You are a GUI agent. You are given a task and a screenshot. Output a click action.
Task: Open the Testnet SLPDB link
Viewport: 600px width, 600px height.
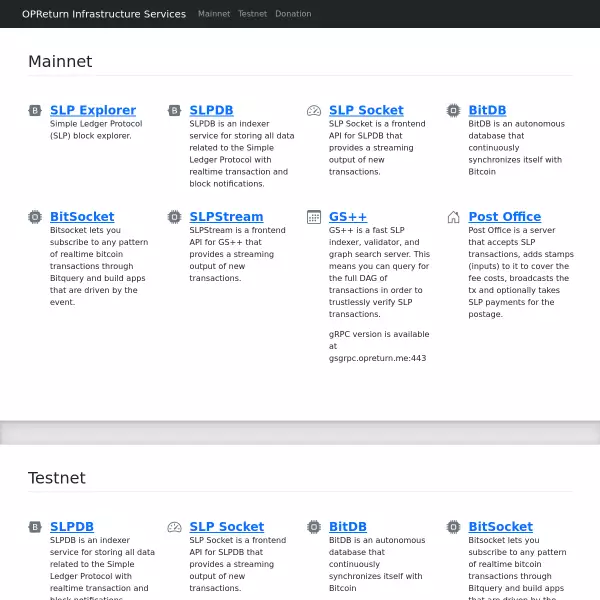(72, 527)
